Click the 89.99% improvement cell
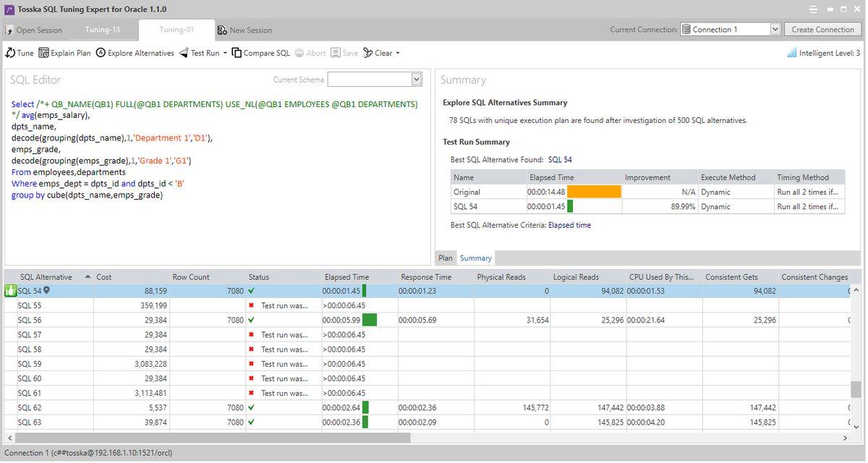Screen dimensions: 868x463 (x=660, y=206)
